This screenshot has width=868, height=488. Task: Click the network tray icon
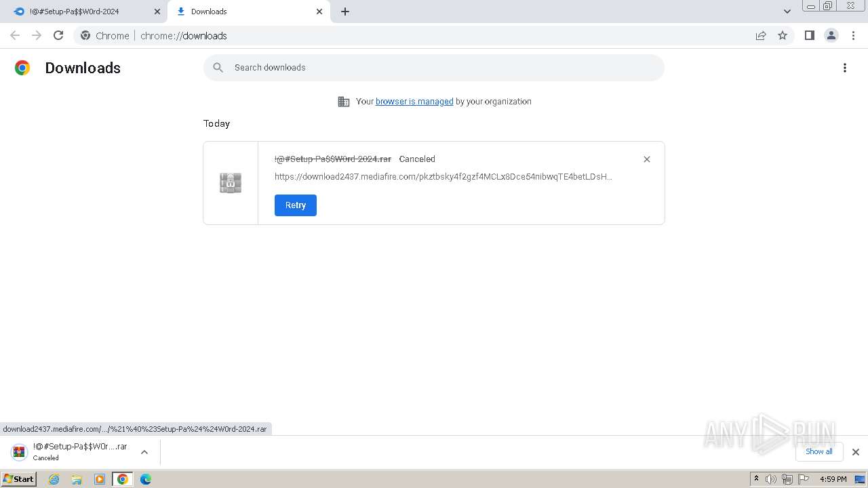787,479
